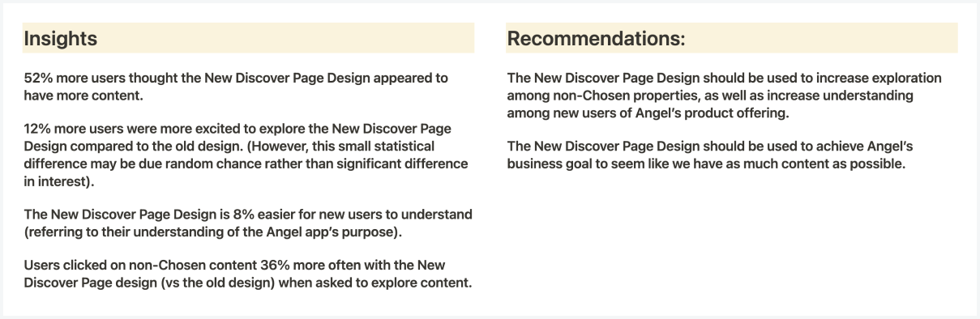The height and width of the screenshot is (319, 980).
Task: Click the line "among new users of Angel's product offering."
Action: (646, 113)
